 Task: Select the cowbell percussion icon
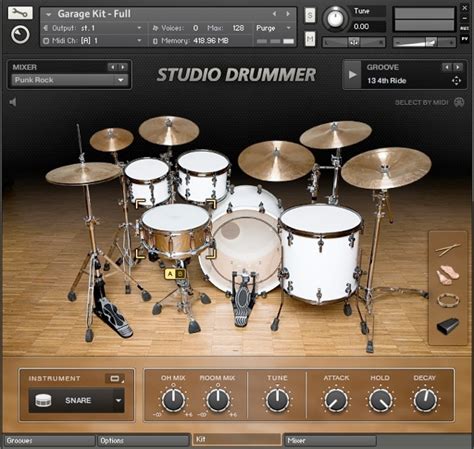click(x=448, y=326)
